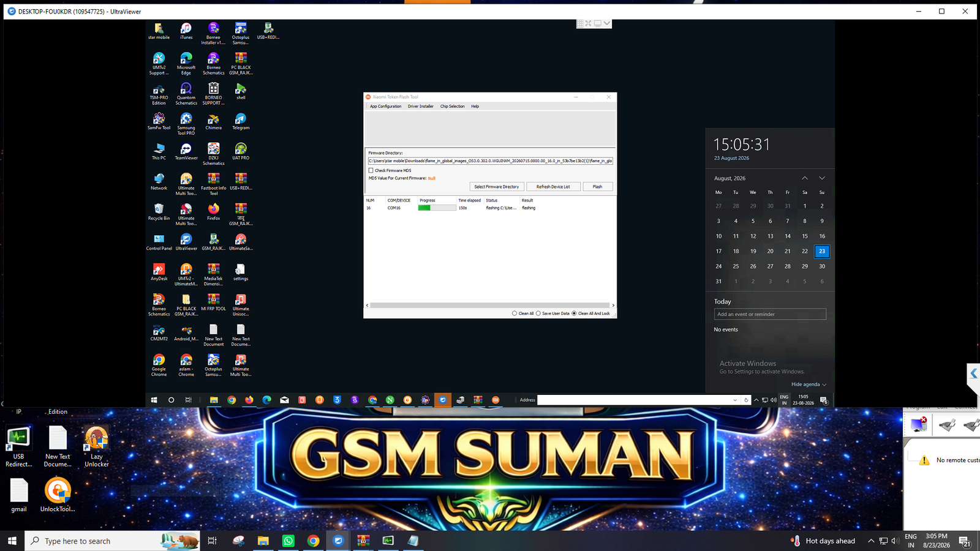The height and width of the screenshot is (551, 980).
Task: Select the Save User Data option
Action: point(538,313)
